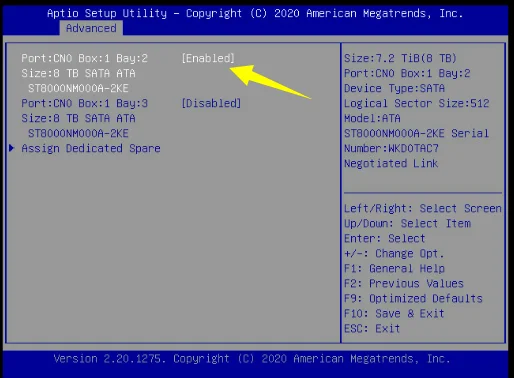Viewport: 514px width, 378px height.
Task: Click the F1: General Help hint
Action: point(394,268)
